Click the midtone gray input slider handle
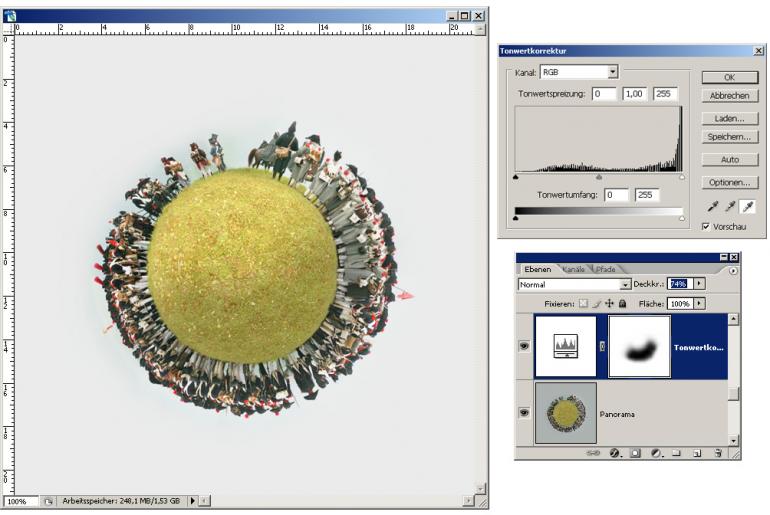 (598, 176)
